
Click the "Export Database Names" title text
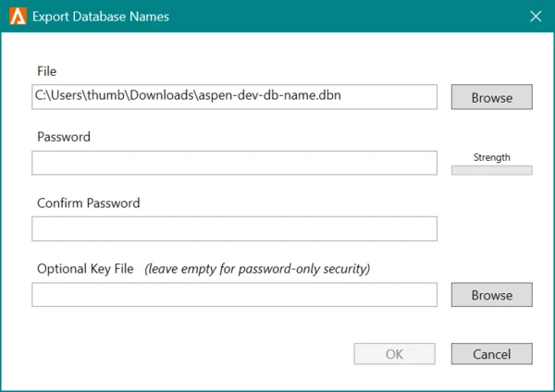click(101, 17)
